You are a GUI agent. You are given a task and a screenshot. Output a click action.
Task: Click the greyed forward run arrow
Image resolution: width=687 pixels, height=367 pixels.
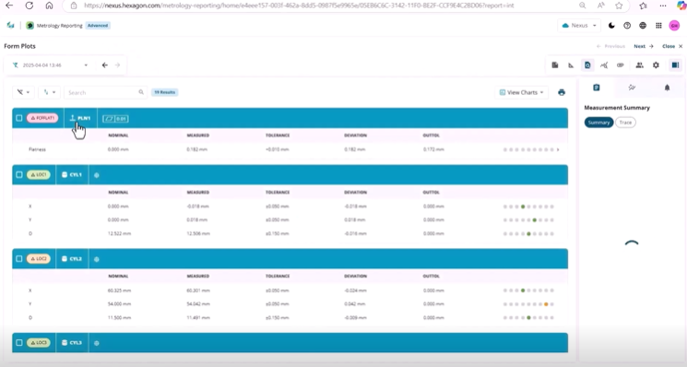tap(117, 65)
